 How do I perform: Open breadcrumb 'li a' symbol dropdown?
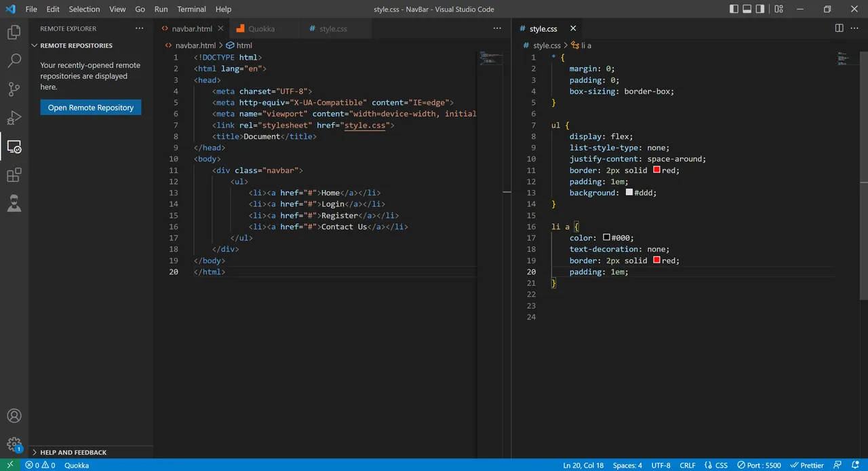click(581, 45)
